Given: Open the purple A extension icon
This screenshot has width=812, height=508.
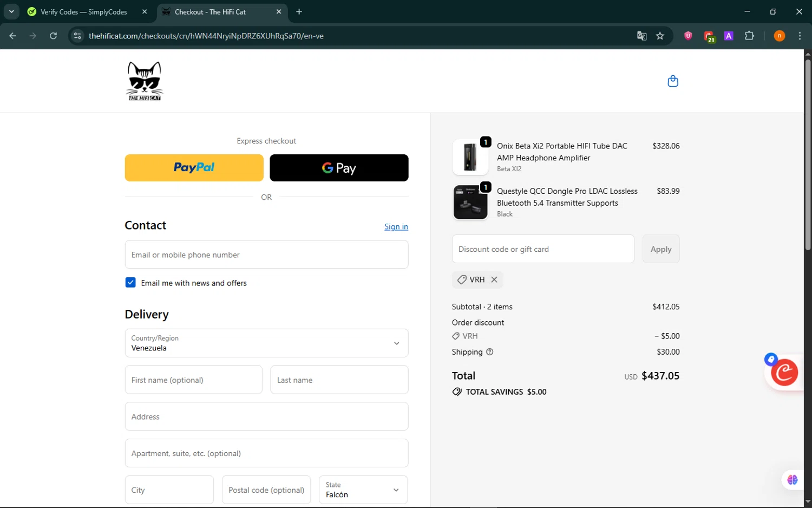Looking at the screenshot, I should click(x=729, y=36).
